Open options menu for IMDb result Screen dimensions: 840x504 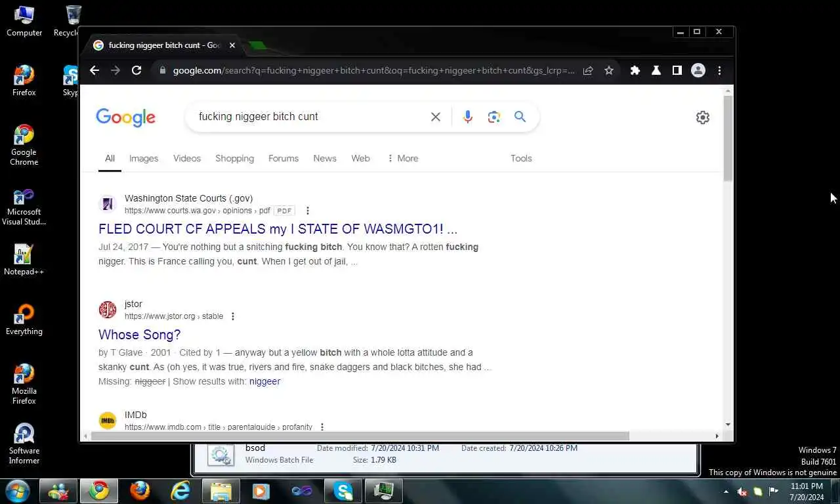click(322, 427)
